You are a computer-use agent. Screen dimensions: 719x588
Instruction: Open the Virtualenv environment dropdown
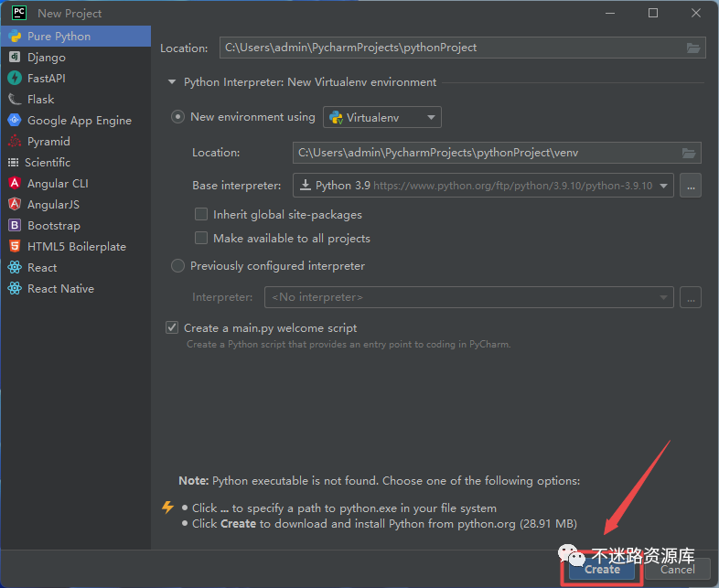point(382,117)
